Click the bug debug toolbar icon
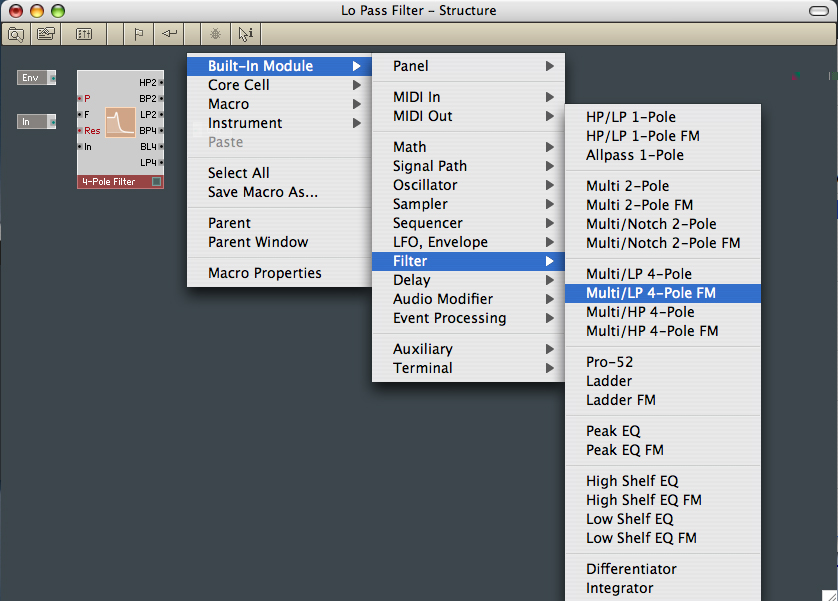838x601 pixels. [x=215, y=35]
